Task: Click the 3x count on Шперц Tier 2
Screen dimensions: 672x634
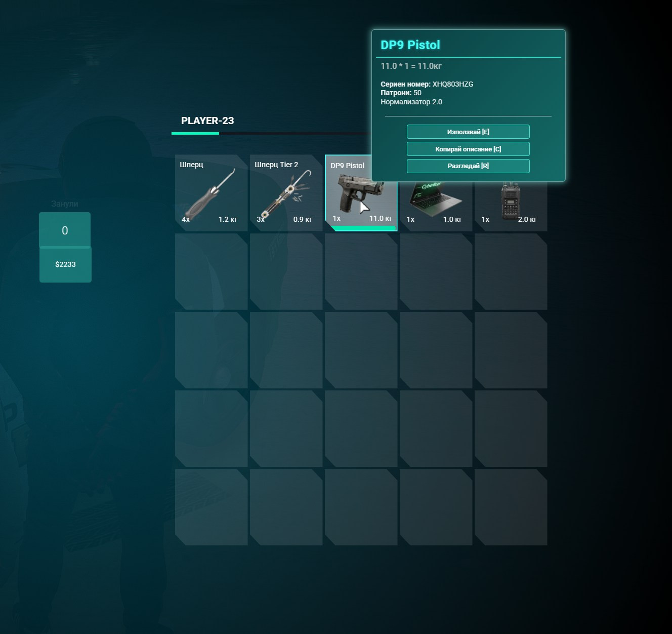Action: click(261, 219)
